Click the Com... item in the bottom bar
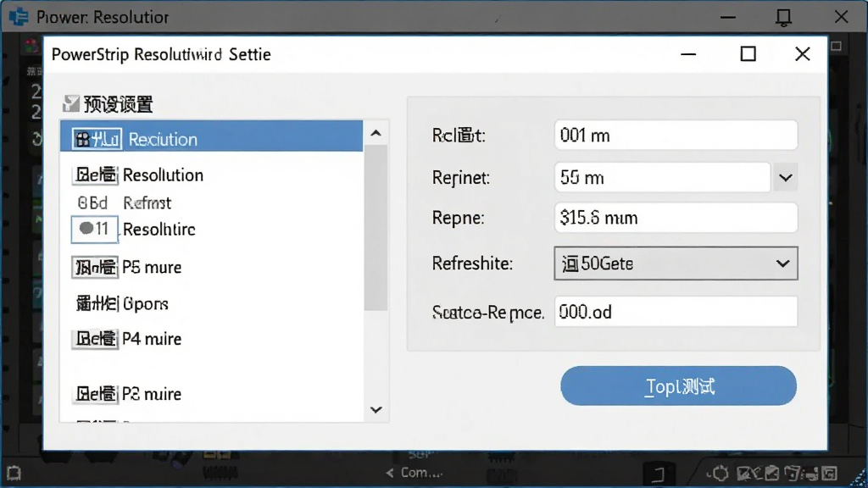The width and height of the screenshot is (868, 488). click(415, 473)
